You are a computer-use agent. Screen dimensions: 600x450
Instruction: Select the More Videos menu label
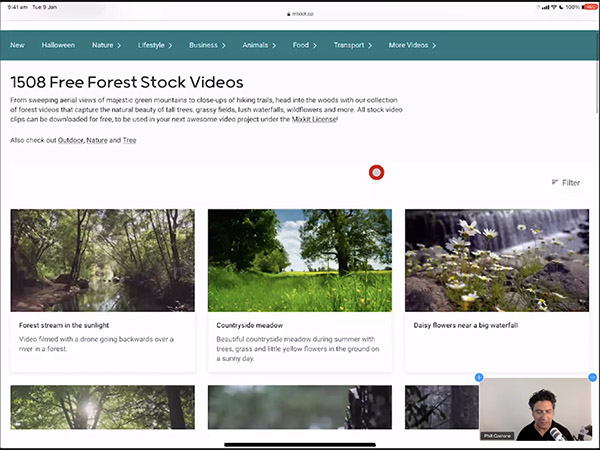[x=408, y=45]
